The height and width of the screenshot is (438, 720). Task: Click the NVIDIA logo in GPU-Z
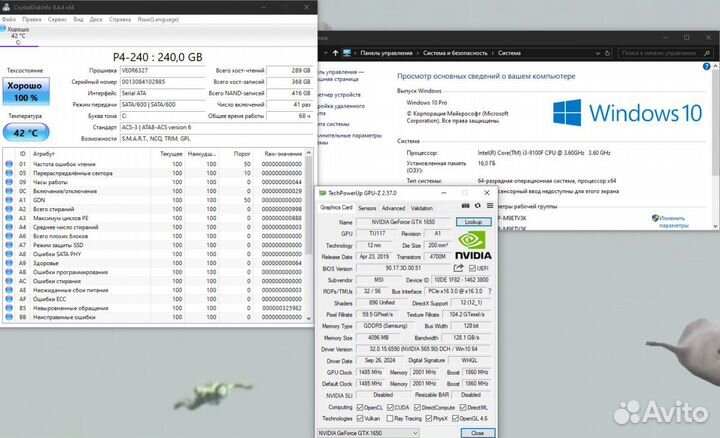[x=472, y=246]
